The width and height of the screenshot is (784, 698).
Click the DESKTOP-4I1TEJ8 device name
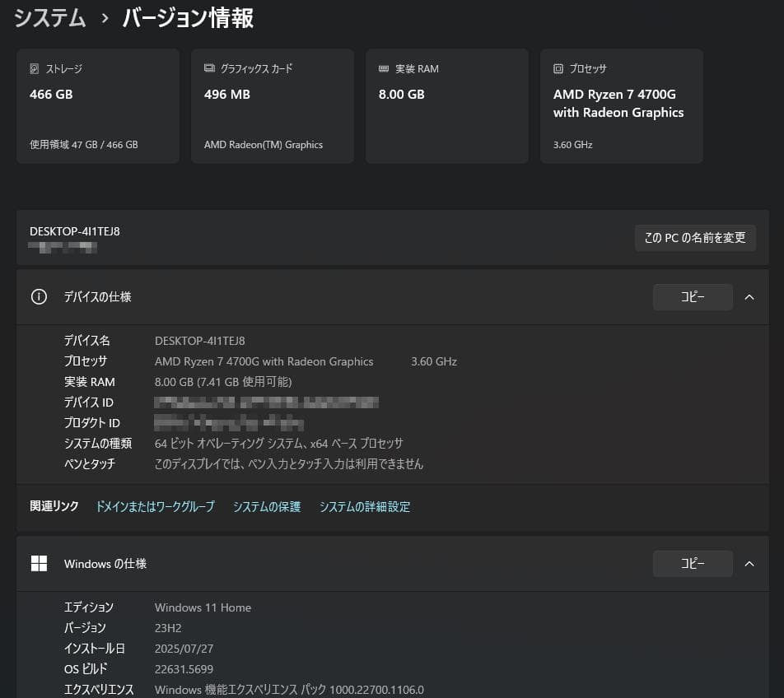point(74,230)
